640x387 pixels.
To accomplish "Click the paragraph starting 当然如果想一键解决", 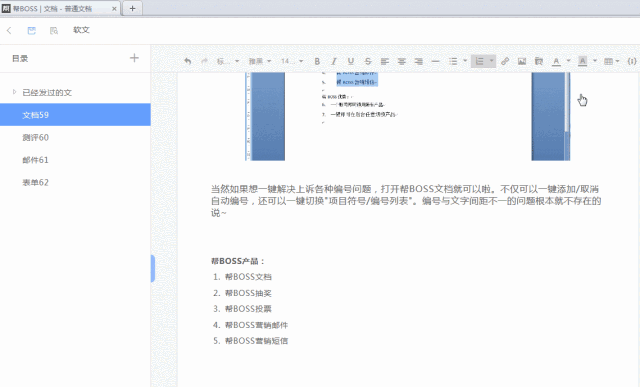I will (406, 201).
